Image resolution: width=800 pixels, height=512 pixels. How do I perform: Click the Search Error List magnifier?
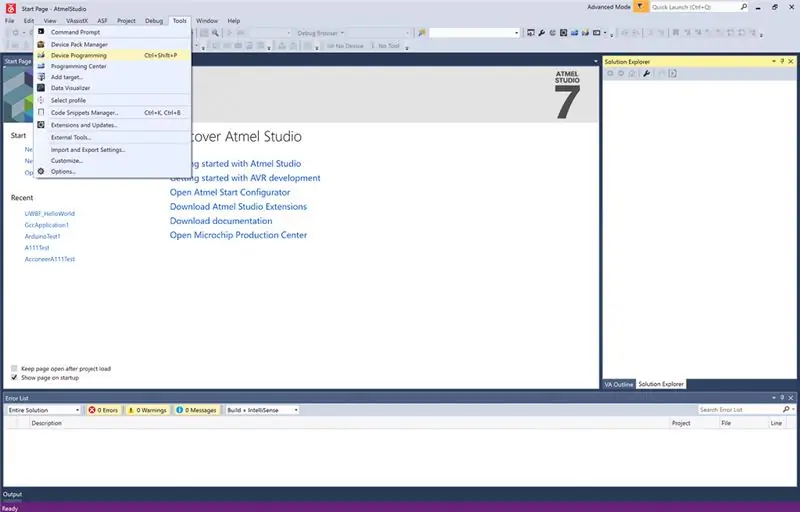pos(786,409)
